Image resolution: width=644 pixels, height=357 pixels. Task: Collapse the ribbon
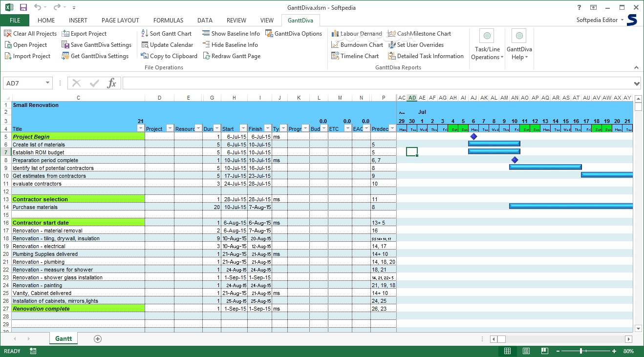tap(636, 67)
